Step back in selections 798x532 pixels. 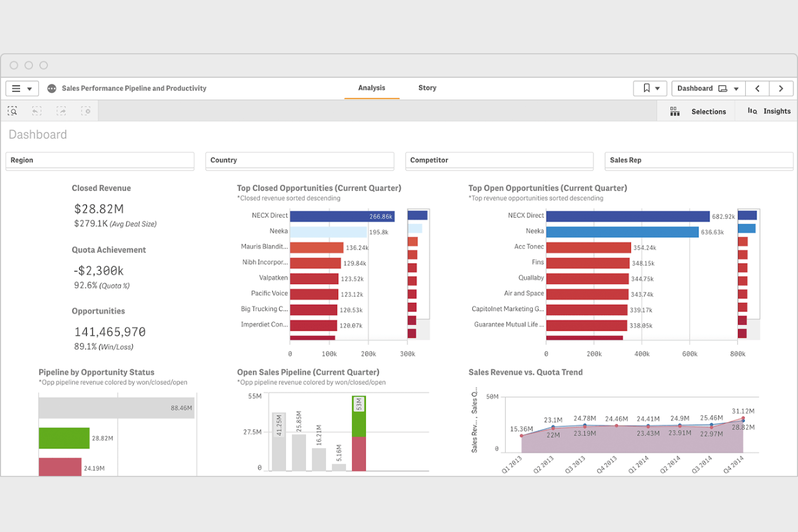(x=37, y=111)
